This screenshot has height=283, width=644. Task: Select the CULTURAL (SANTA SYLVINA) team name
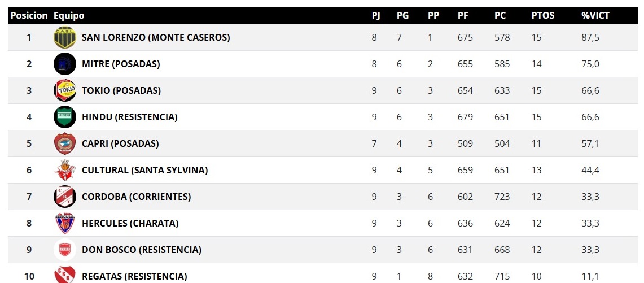(145, 170)
